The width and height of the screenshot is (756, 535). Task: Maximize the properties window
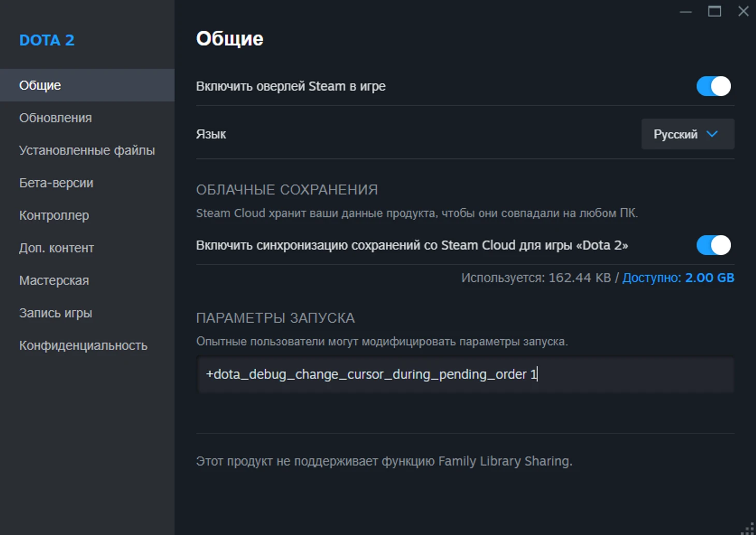tap(715, 11)
